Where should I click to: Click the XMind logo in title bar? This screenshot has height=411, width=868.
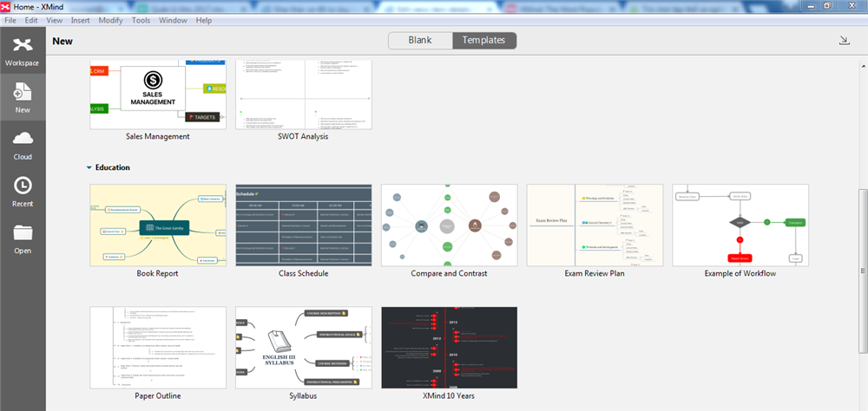[x=7, y=6]
